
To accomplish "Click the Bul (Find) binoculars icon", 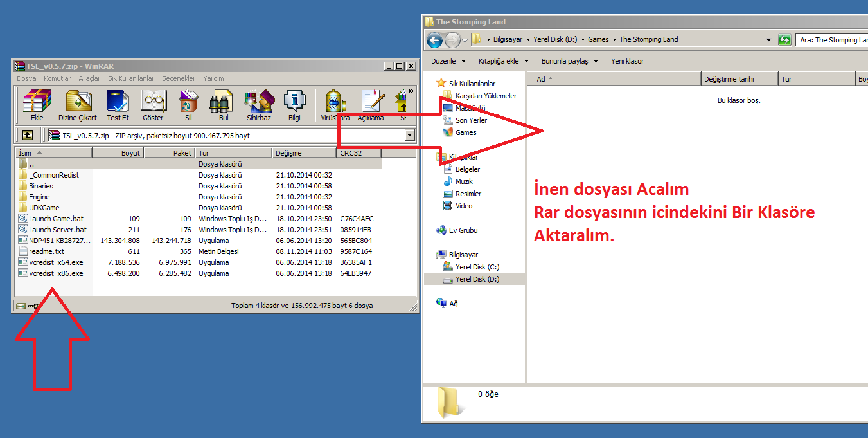I will click(x=224, y=105).
